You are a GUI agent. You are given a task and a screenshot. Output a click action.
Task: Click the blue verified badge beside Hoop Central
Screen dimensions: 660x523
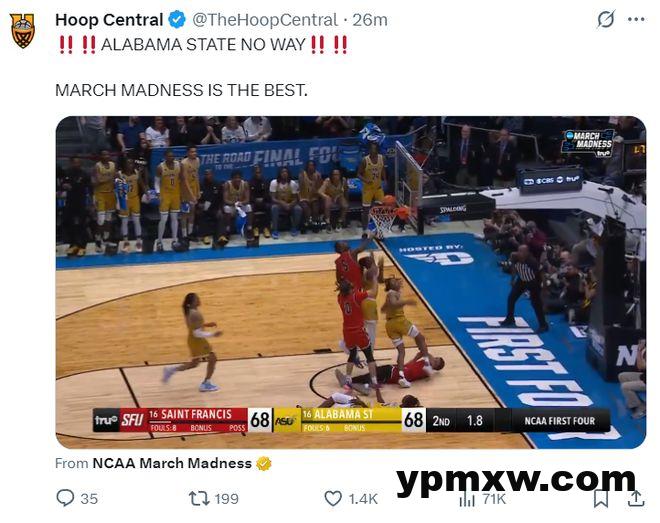pos(177,20)
